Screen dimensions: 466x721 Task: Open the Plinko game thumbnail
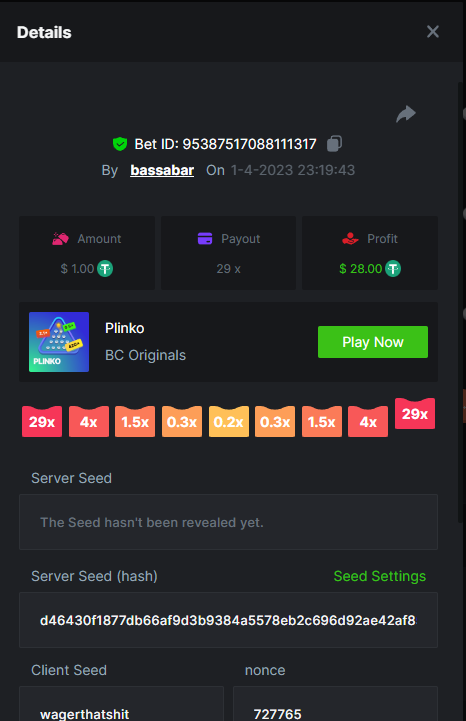pyautogui.click(x=59, y=342)
